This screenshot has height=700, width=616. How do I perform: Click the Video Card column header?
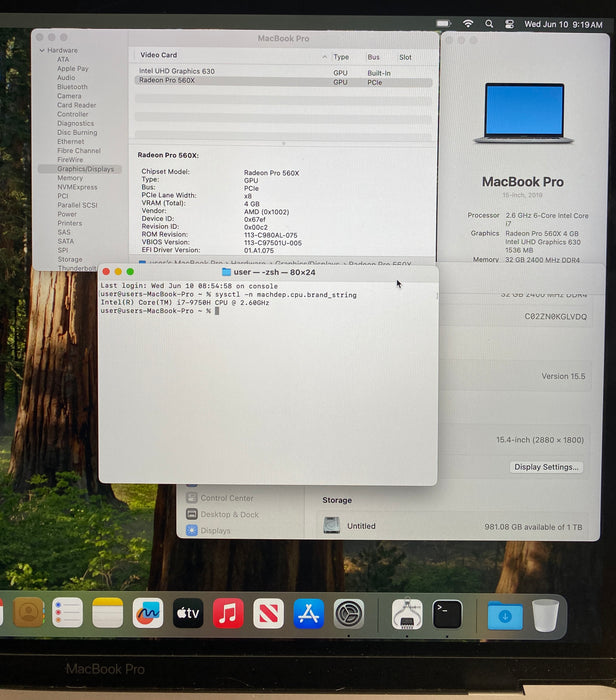coord(158,55)
